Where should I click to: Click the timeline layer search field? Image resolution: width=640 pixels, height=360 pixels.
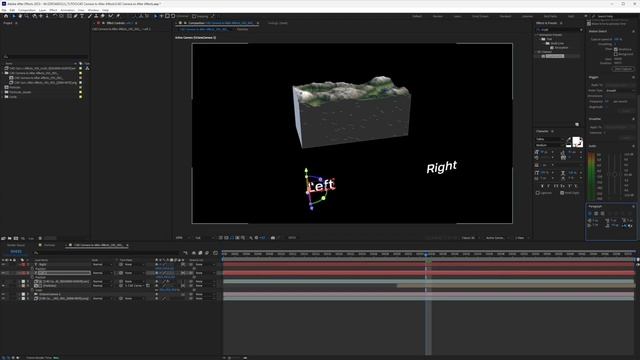[x=108, y=253]
